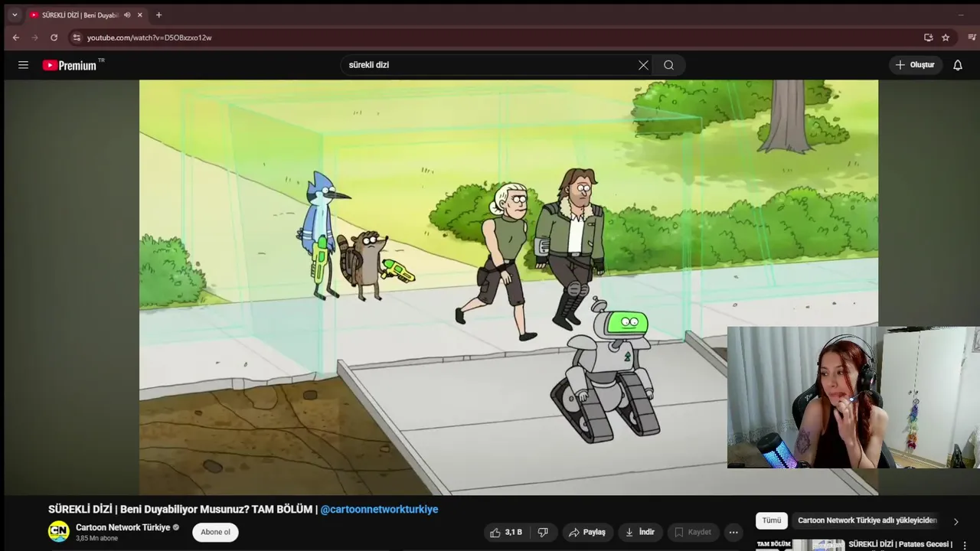The height and width of the screenshot is (551, 980).
Task: Click the İndir download button
Action: click(x=640, y=532)
